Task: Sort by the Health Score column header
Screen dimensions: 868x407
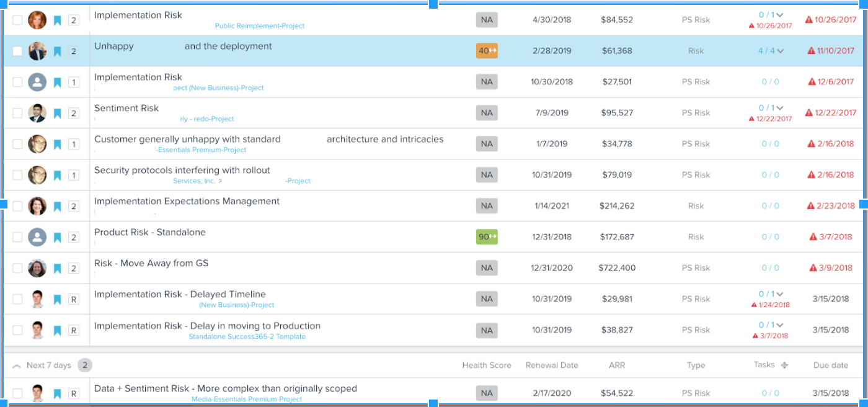Action: coord(487,365)
